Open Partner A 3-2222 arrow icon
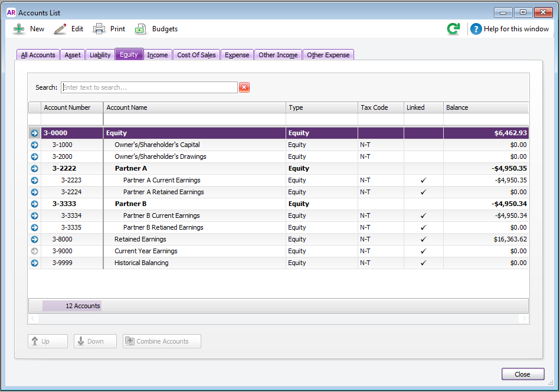This screenshot has height=392, width=560. pos(34,168)
